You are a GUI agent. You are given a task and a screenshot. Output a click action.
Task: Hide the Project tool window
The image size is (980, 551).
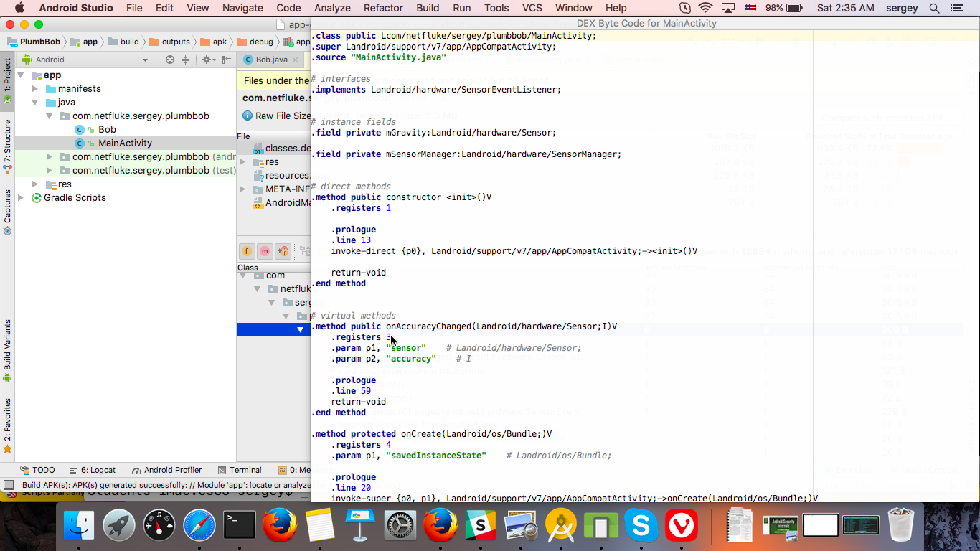click(x=227, y=60)
